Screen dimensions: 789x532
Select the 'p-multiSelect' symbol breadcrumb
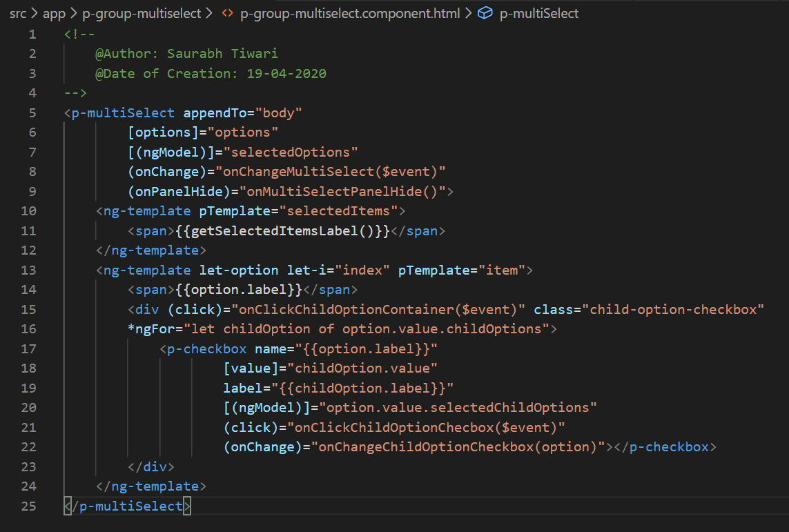click(x=539, y=14)
